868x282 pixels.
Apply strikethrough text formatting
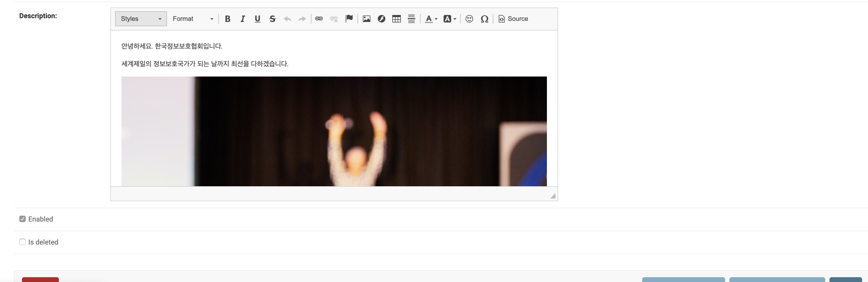tap(273, 19)
